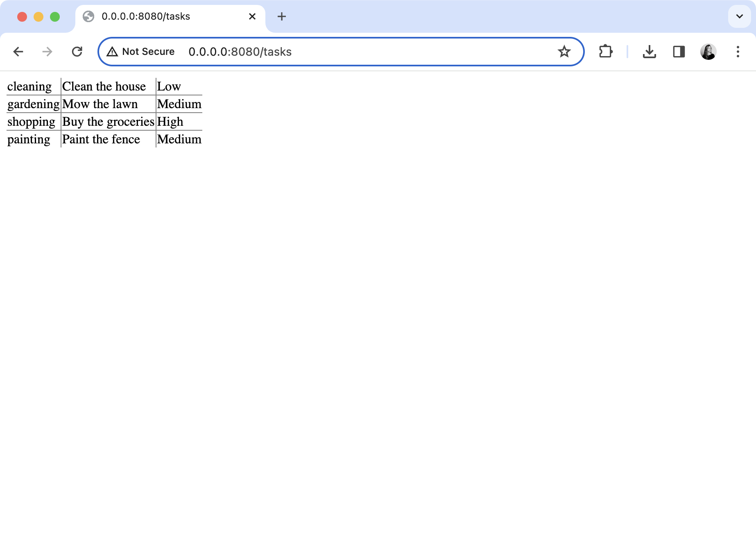Open the browser side panel icon
The image size is (756, 544).
coord(678,52)
